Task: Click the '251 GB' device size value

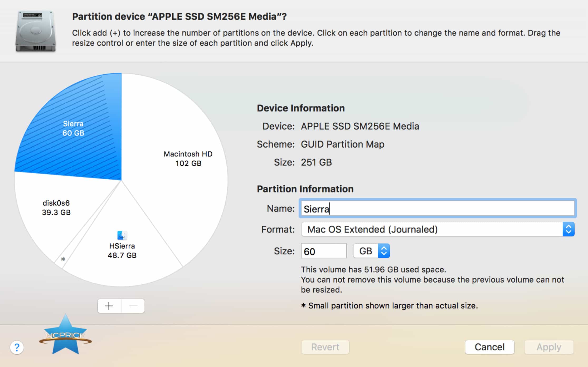Action: pyautogui.click(x=316, y=162)
